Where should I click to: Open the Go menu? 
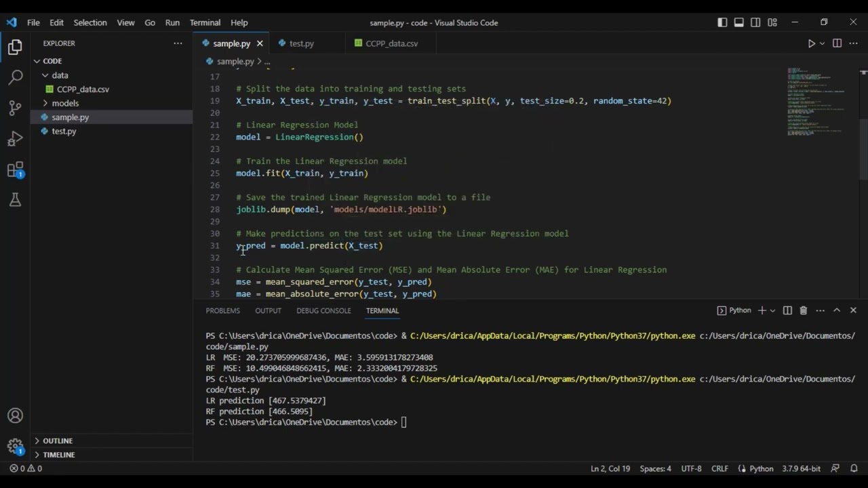click(150, 22)
